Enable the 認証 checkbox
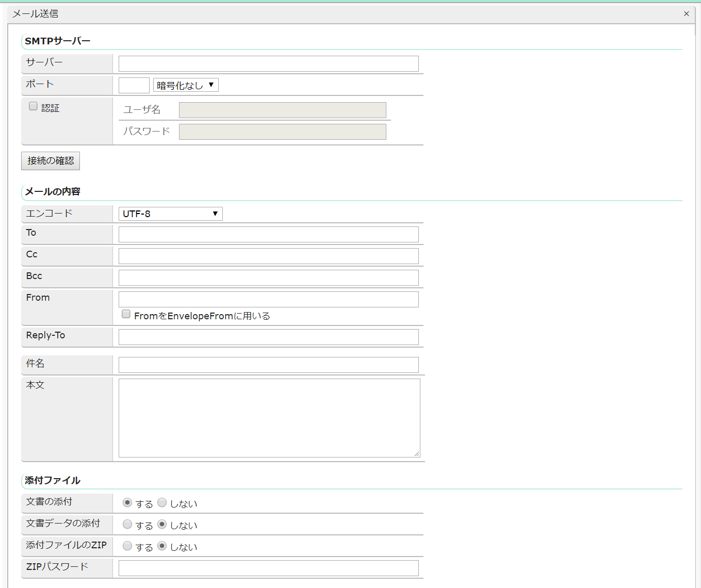This screenshot has width=701, height=588. pos(33,106)
